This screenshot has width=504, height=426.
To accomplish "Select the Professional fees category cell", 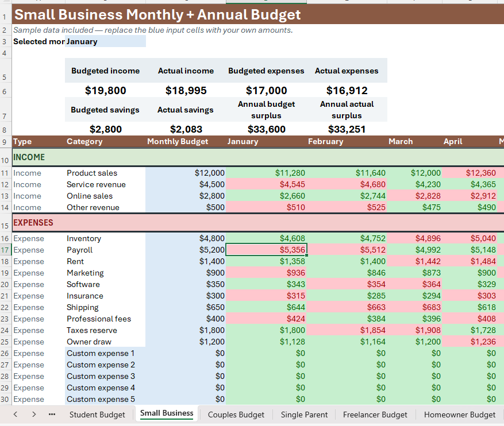I will tap(105, 319).
